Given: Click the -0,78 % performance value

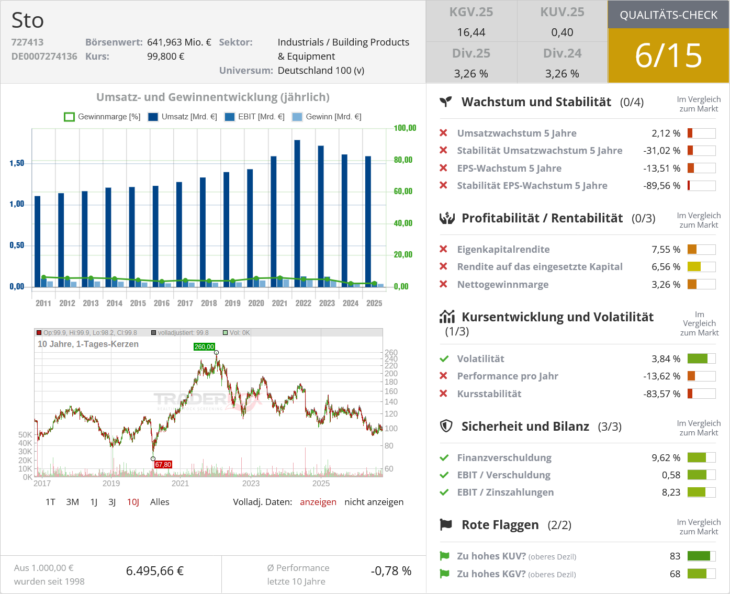Looking at the screenshot, I should [x=391, y=571].
